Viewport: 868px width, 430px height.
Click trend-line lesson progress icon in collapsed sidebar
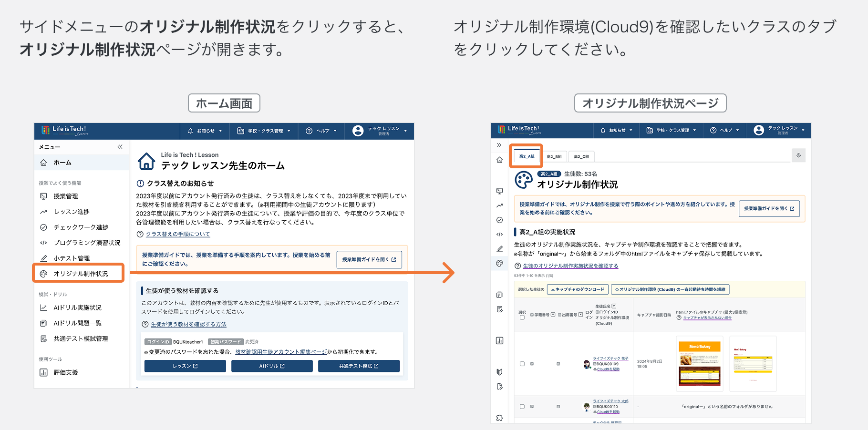[499, 205]
